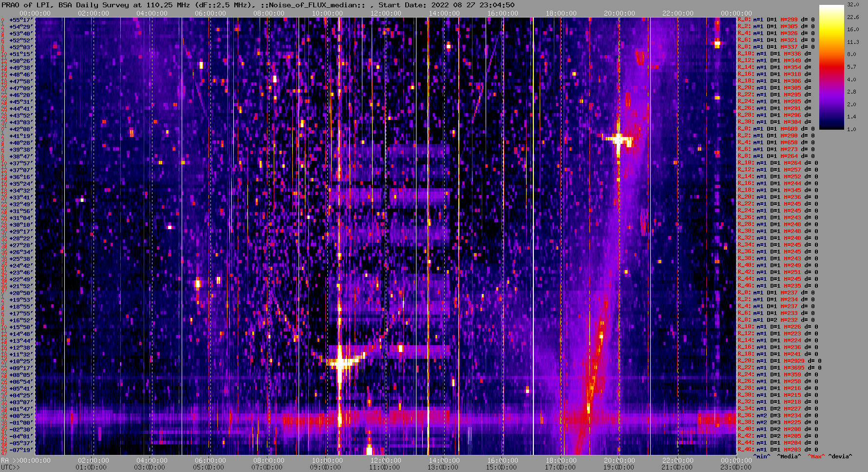Click the '^Media^' legend label

click(789, 456)
